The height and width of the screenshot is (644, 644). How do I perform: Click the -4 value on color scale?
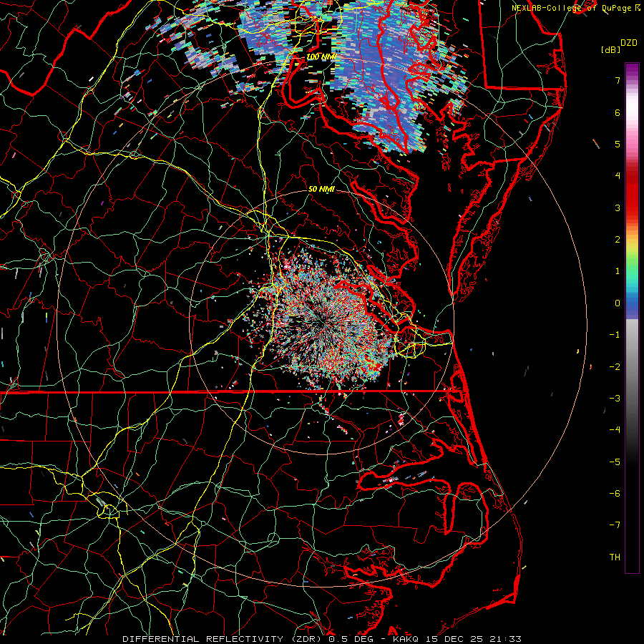tap(615, 430)
